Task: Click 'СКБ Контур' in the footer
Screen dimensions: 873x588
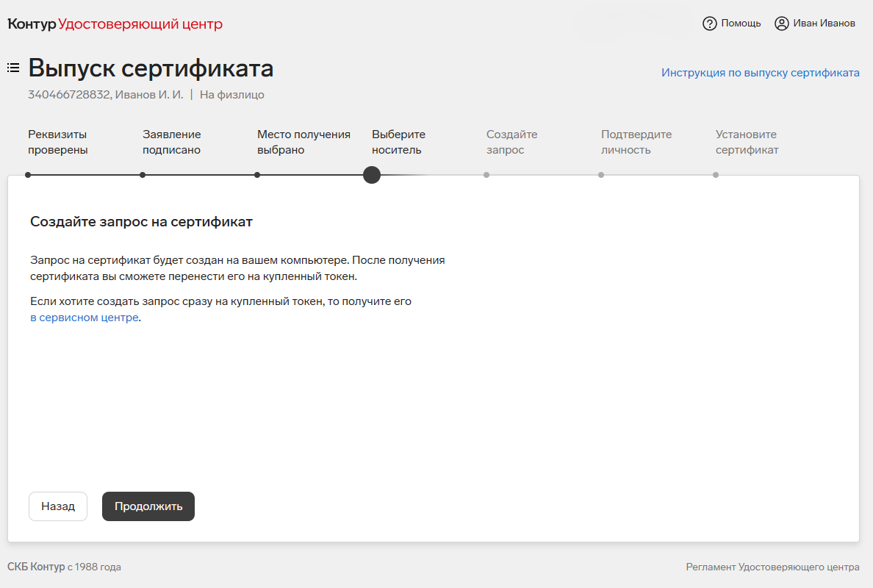Action: click(x=36, y=567)
